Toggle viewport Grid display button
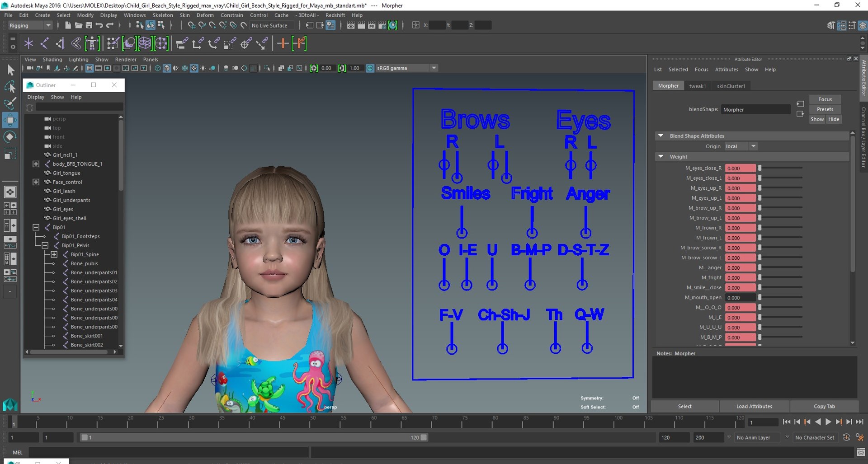 point(90,68)
